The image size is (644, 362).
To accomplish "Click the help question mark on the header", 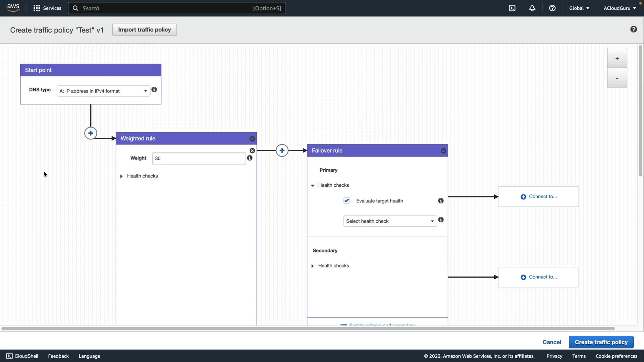I will (x=633, y=29).
